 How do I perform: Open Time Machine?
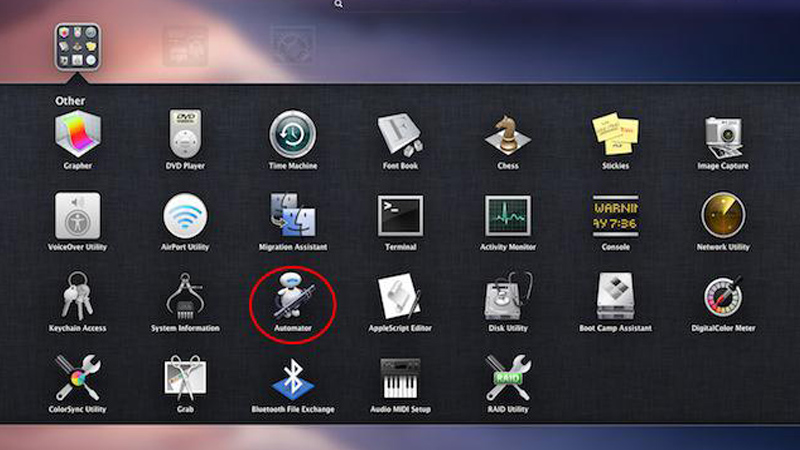[x=292, y=135]
